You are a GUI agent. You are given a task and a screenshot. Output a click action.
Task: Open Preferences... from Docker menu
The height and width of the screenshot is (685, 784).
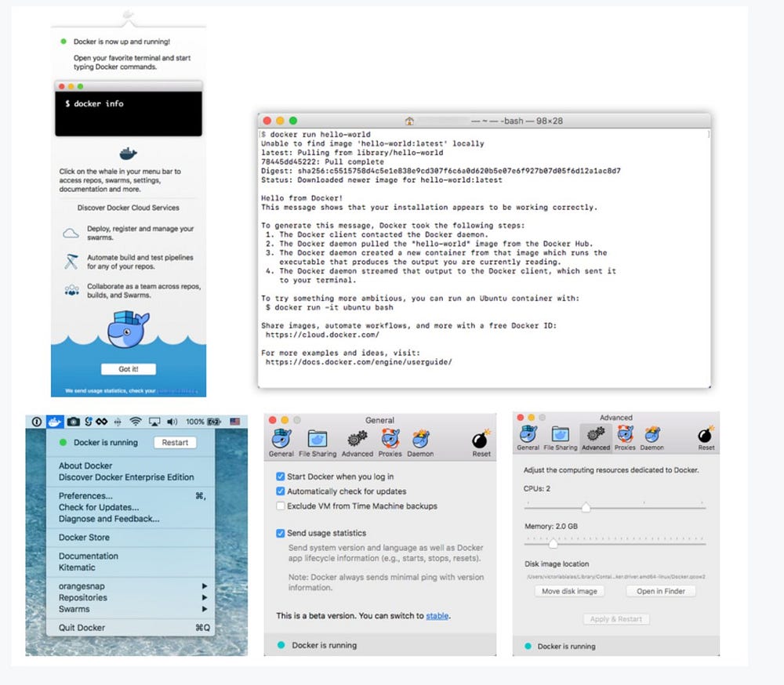[x=130, y=495]
